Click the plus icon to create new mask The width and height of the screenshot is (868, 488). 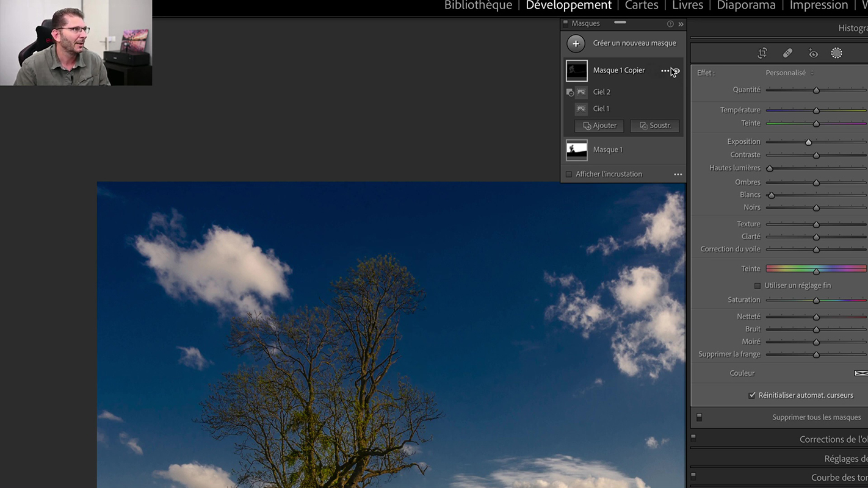pyautogui.click(x=576, y=43)
